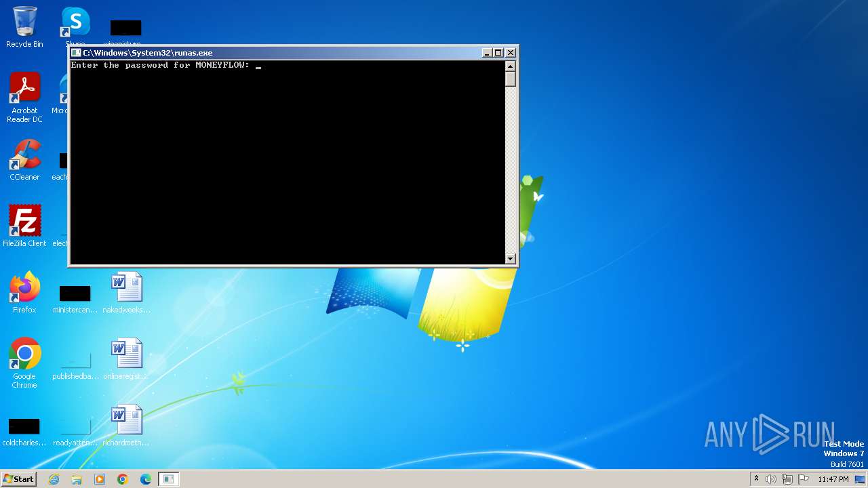Screen dimensions: 868x488
Task: Open Windows Explorer from the taskbar
Action: [x=77, y=479]
